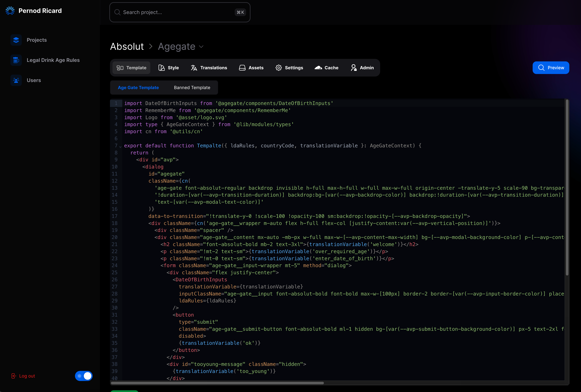Collapse the function fold arrow at line 7
The width and height of the screenshot is (581, 392).
click(x=121, y=146)
